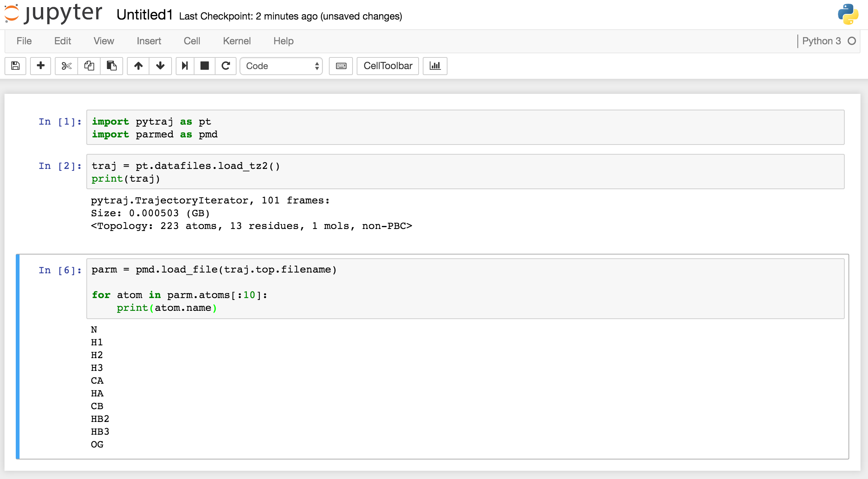Expand the Insert menu options
Image resolution: width=868 pixels, height=479 pixels.
(148, 41)
